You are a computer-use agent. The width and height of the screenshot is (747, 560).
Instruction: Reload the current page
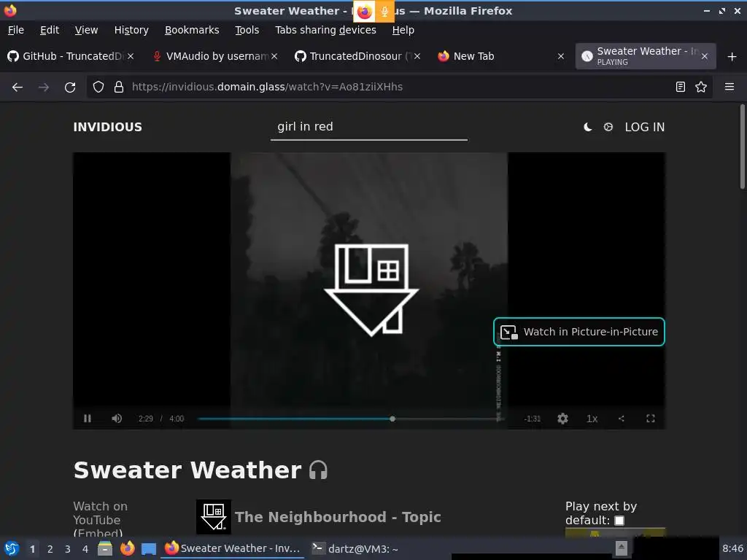(70, 87)
